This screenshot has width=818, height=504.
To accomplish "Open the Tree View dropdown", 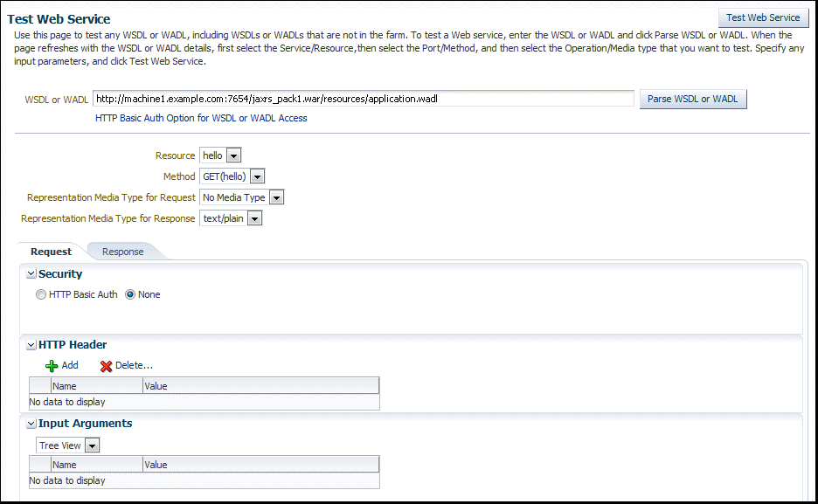I will (x=67, y=445).
